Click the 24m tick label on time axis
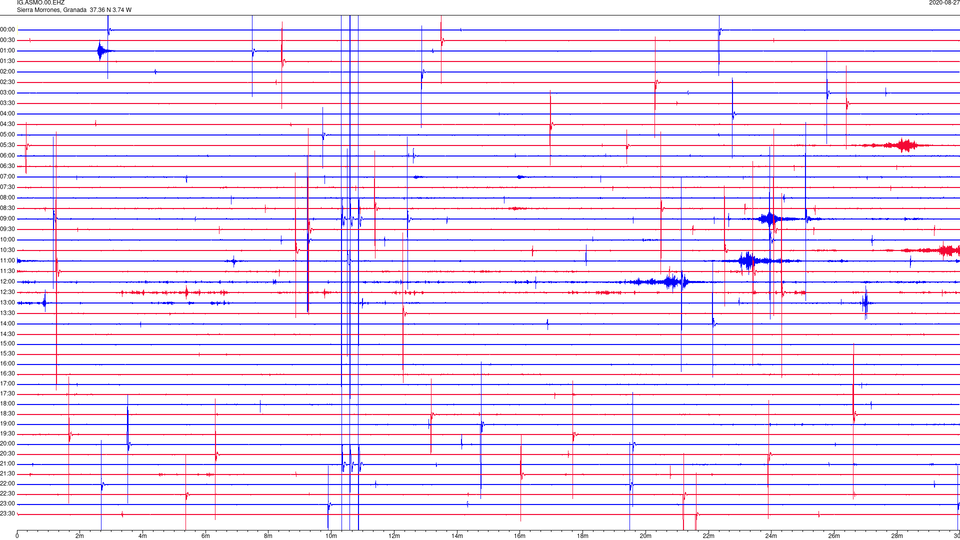This screenshot has height=540, width=960. (771, 536)
